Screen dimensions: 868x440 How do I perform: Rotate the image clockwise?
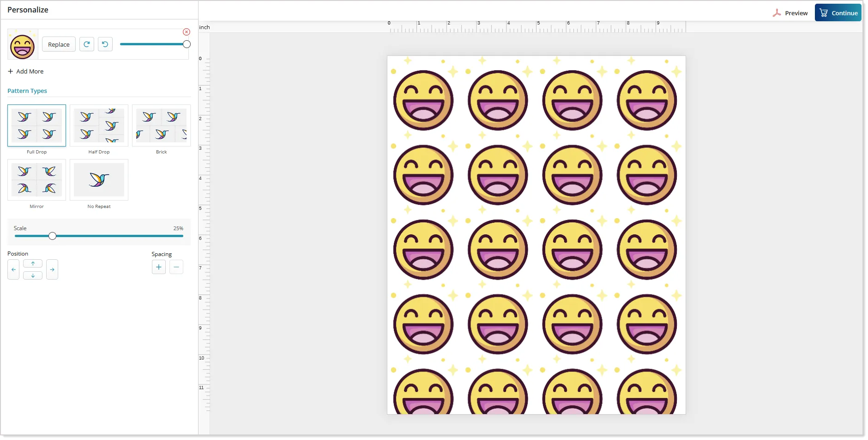(x=87, y=44)
